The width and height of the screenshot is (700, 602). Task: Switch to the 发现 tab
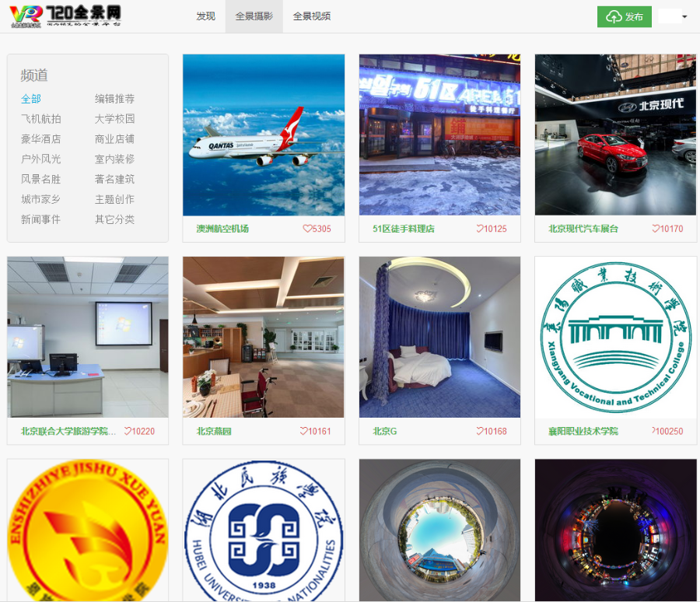[205, 16]
